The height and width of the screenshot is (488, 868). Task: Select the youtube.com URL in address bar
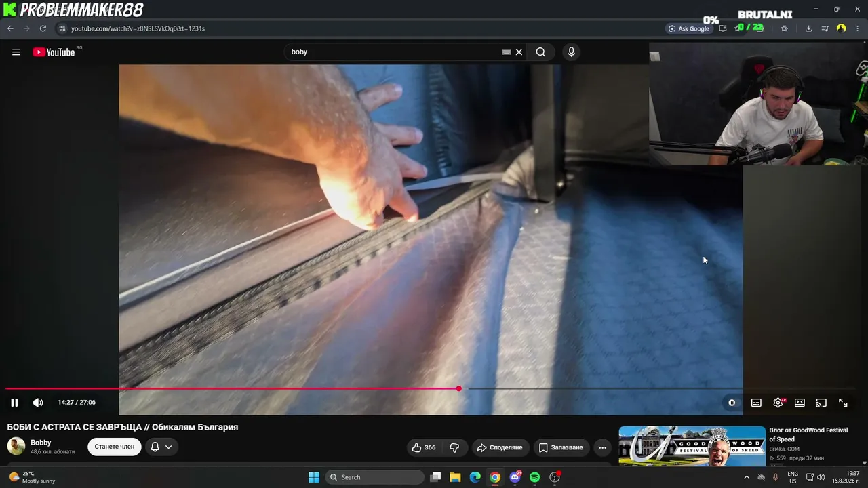[138, 28]
